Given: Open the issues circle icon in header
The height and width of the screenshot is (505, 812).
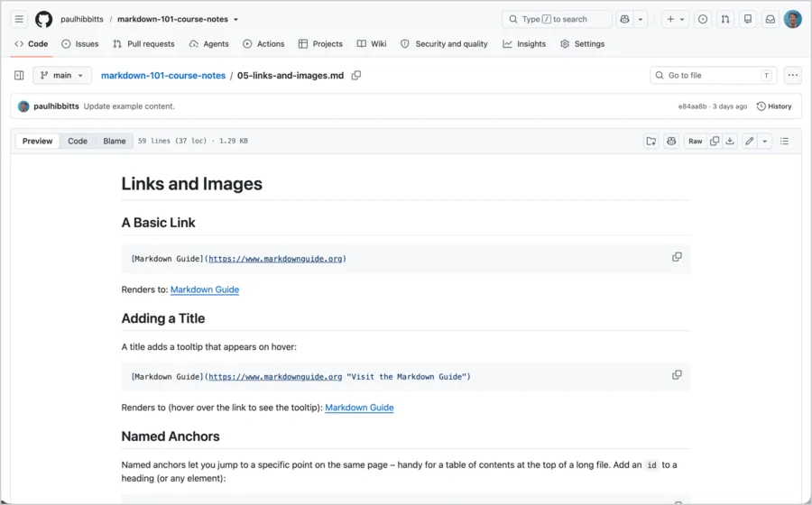Looking at the screenshot, I should [703, 19].
